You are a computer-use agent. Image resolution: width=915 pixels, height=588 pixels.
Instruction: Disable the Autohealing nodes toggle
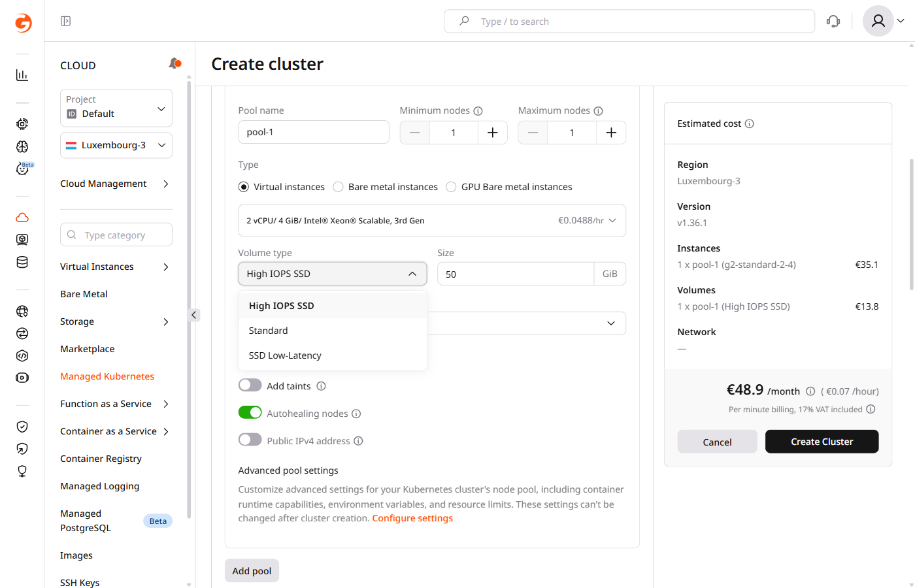pyautogui.click(x=250, y=413)
